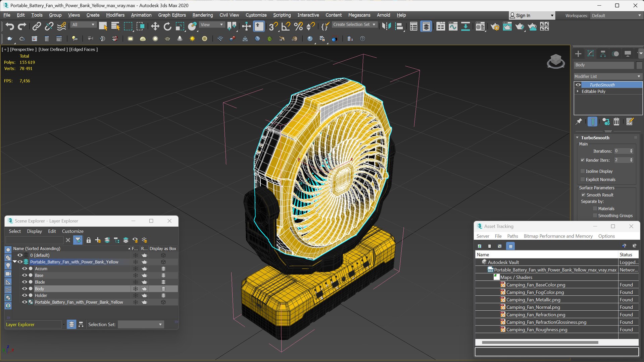The image size is (644, 362).
Task: Click the Name column header in Asset Tracking
Action: (x=547, y=255)
